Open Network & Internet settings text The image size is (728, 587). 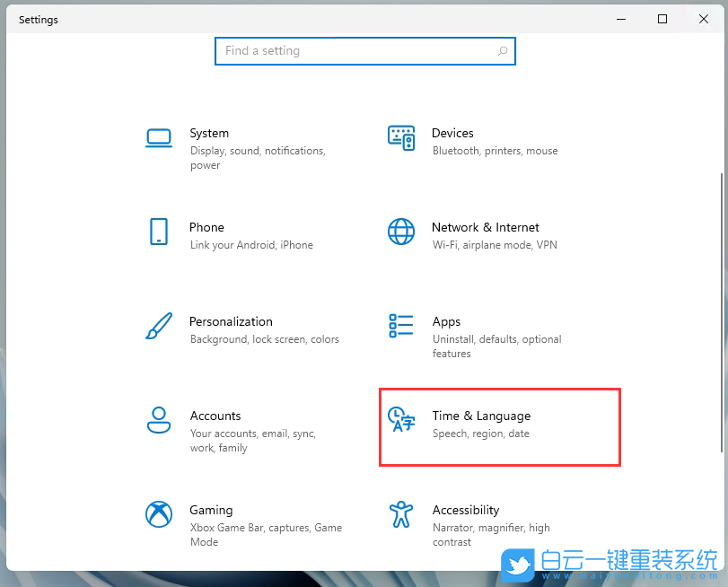485,227
